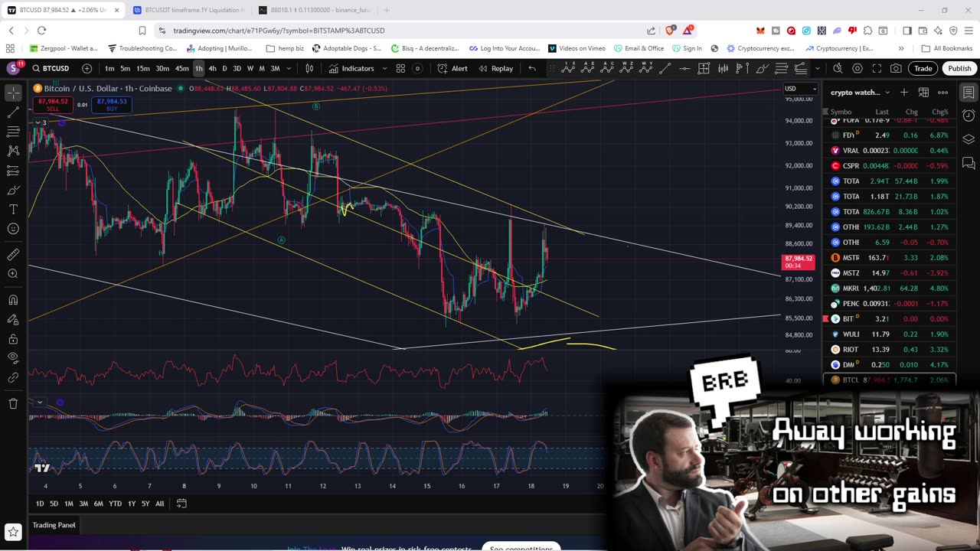Reload the page with the browser refresh button

tap(41, 31)
